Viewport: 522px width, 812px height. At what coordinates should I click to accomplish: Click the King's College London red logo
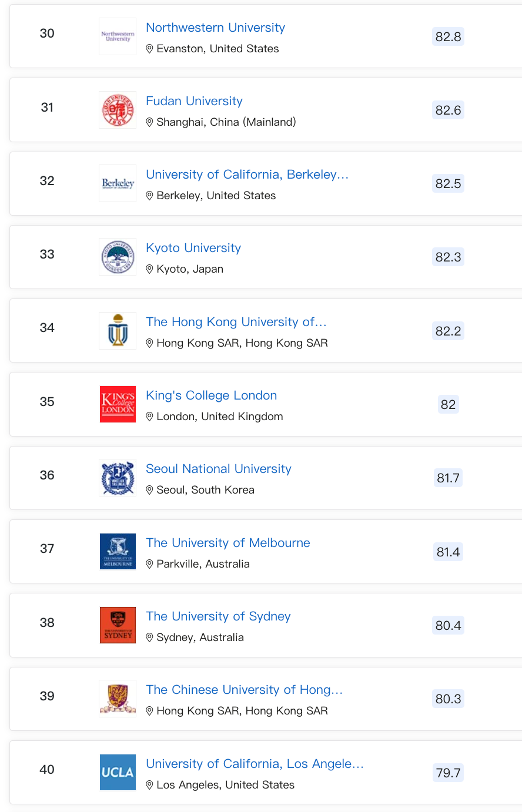118,404
